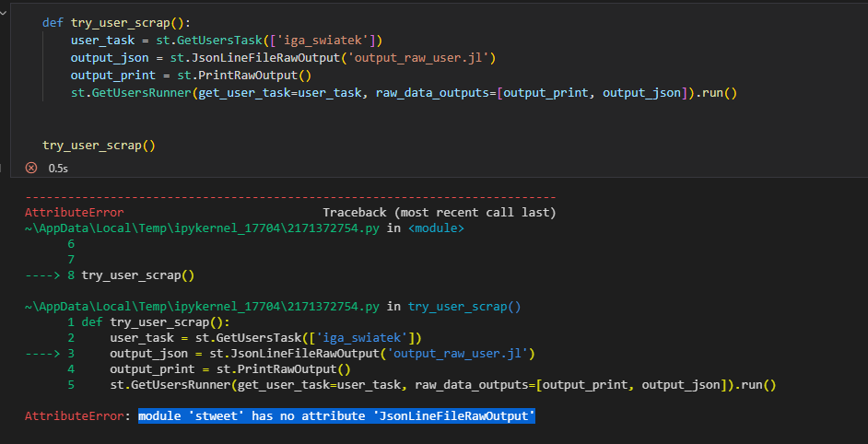Place cursor on user_task line in code cell
This screenshot has height=444, width=868.
[x=227, y=41]
